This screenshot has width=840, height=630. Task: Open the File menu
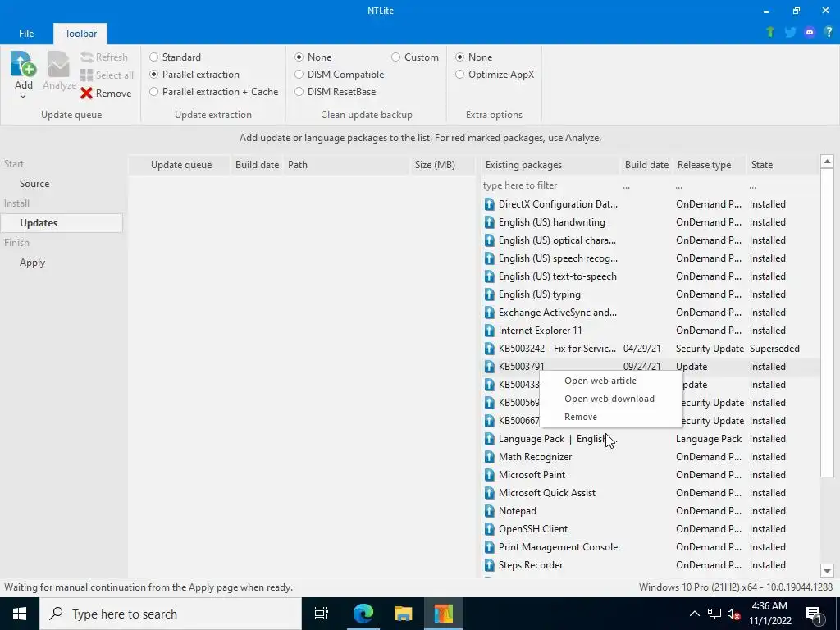26,33
